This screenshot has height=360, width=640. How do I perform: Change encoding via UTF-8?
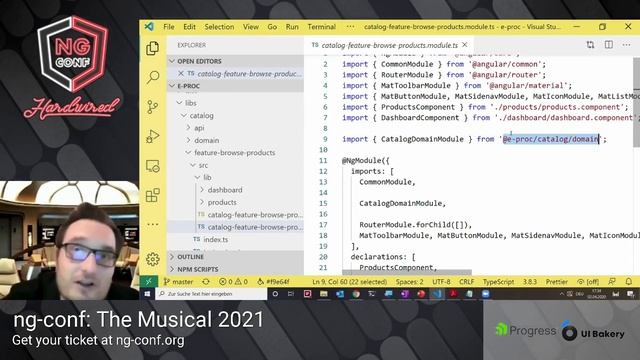441,282
